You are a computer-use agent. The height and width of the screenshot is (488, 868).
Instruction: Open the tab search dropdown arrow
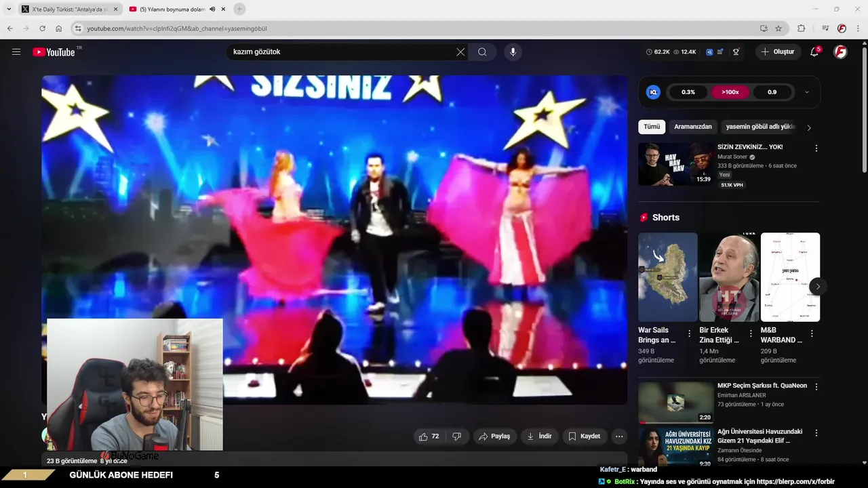tap(9, 9)
